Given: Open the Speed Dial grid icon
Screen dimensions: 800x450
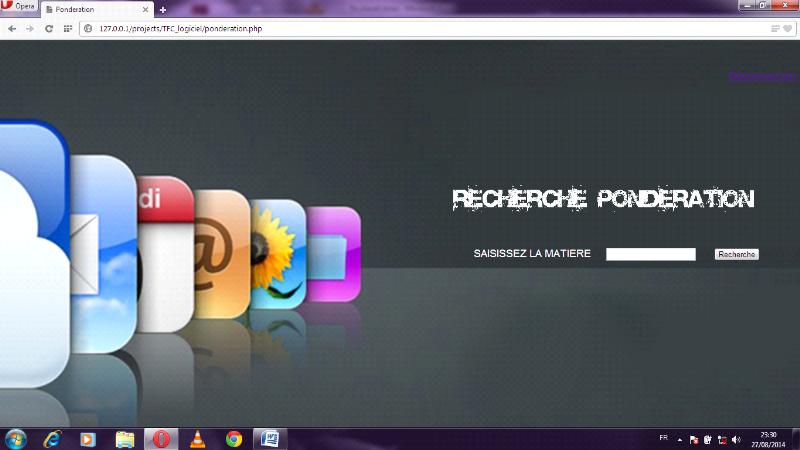Looking at the screenshot, I should click(x=67, y=29).
